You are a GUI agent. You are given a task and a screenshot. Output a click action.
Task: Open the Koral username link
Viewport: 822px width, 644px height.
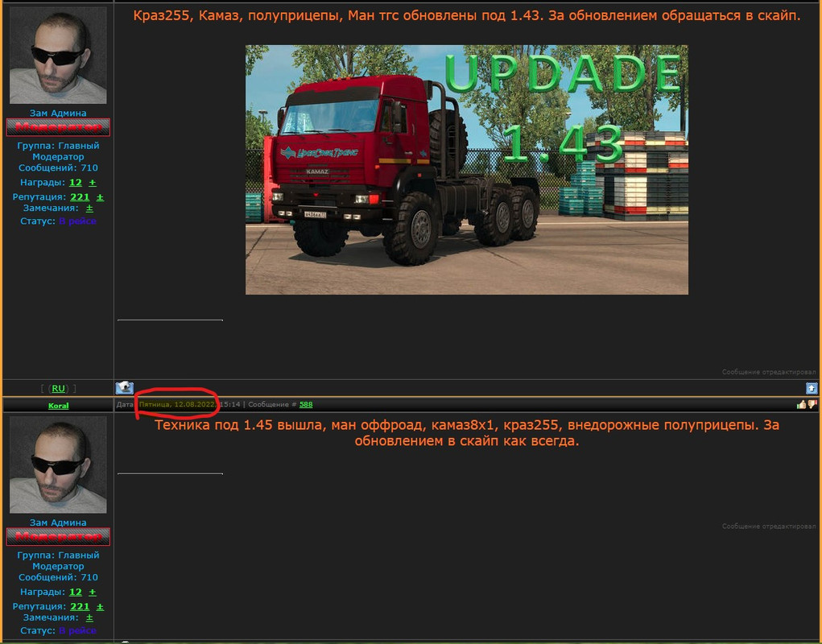click(x=58, y=405)
